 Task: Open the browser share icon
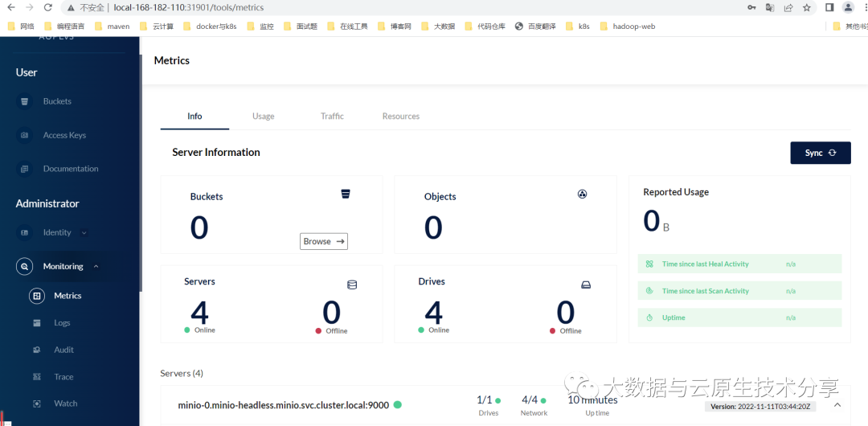point(788,8)
